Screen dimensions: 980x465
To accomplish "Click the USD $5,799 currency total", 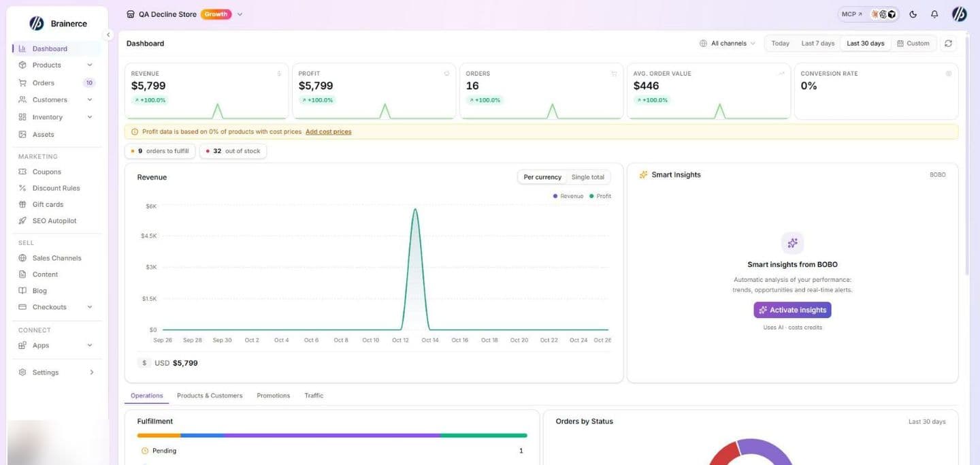I will pyautogui.click(x=176, y=363).
